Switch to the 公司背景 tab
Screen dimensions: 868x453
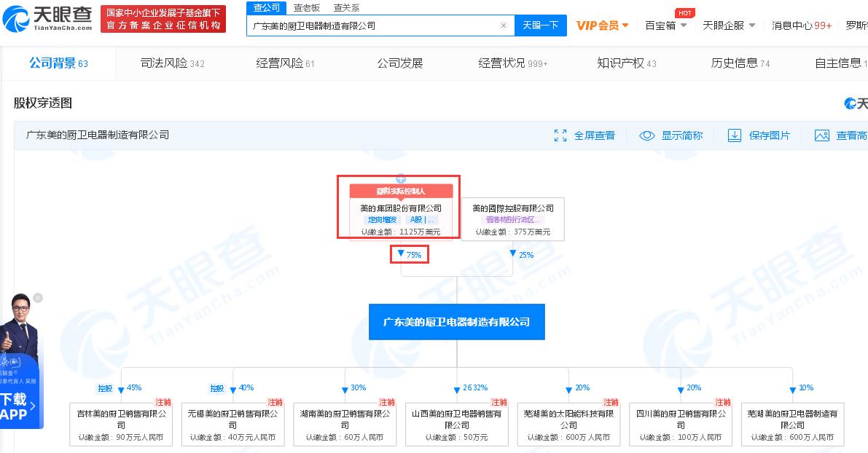tap(58, 63)
